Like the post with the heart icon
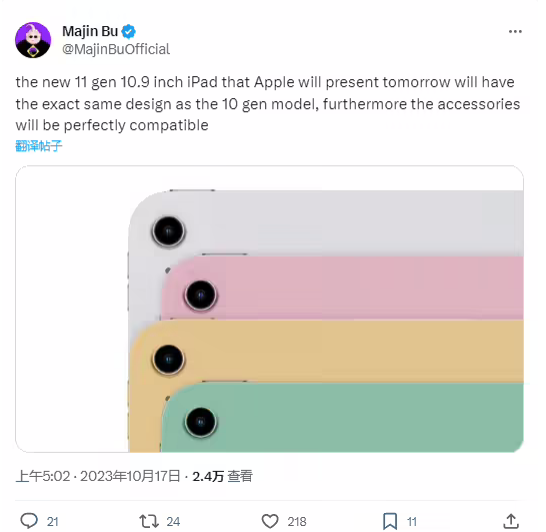546x532 pixels. point(270,521)
